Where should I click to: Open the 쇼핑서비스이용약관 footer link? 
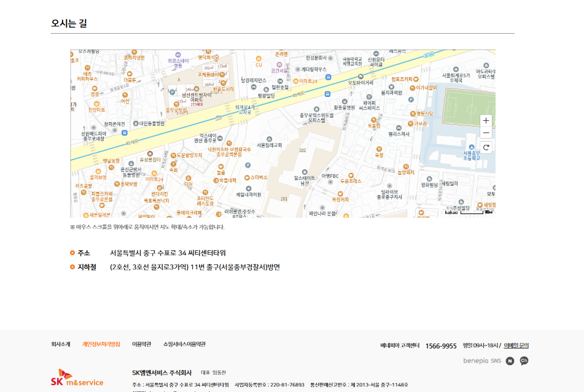pyautogui.click(x=184, y=344)
